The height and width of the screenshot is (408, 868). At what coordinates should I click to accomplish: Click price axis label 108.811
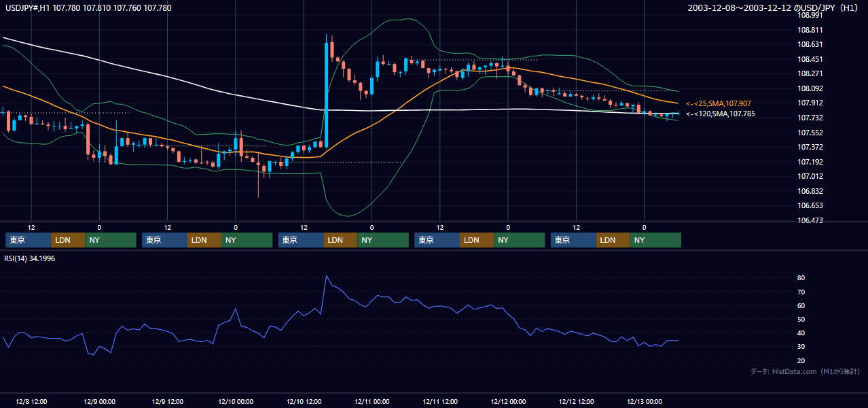(810, 30)
